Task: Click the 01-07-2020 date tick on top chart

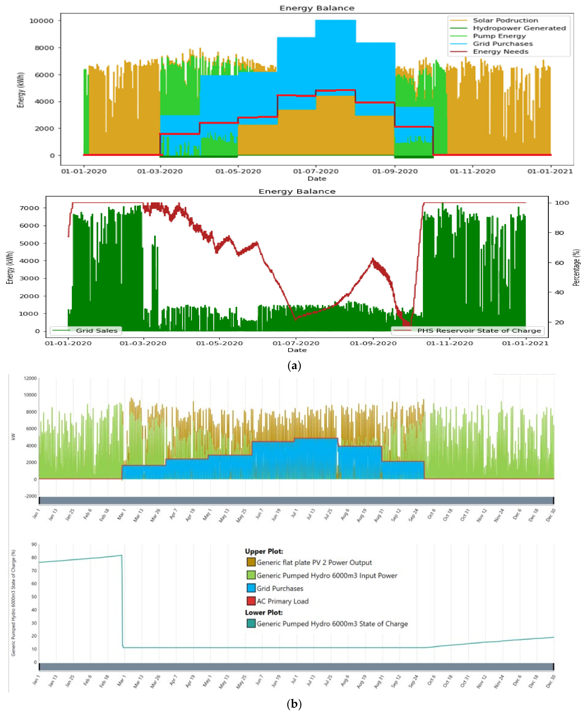Action: tap(316, 171)
